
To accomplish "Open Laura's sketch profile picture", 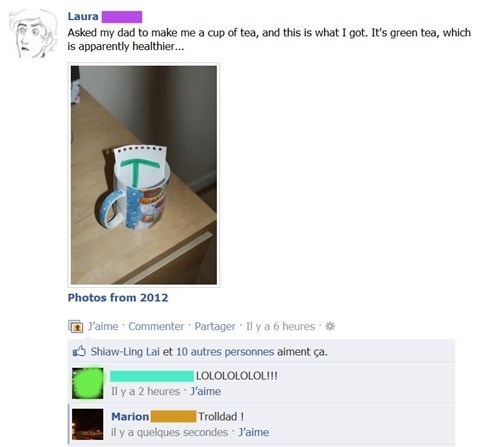I will [33, 34].
